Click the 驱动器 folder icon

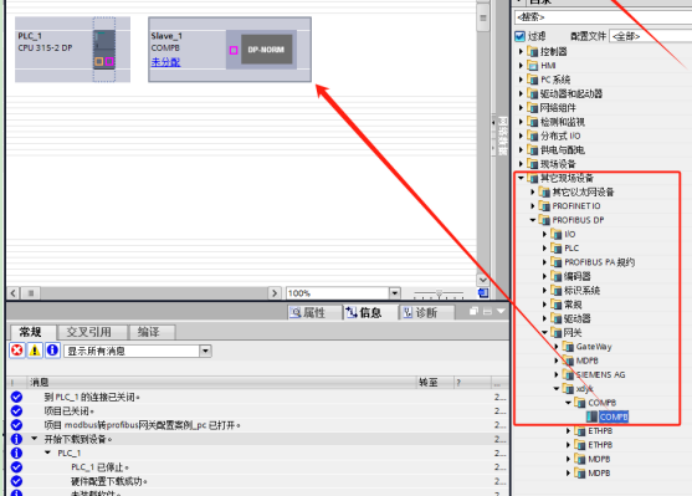click(557, 319)
